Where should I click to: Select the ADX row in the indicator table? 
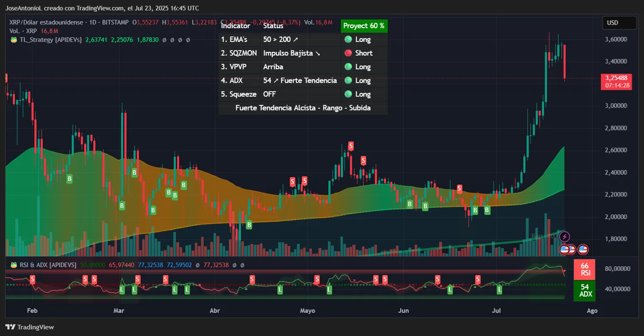pyautogui.click(x=236, y=80)
